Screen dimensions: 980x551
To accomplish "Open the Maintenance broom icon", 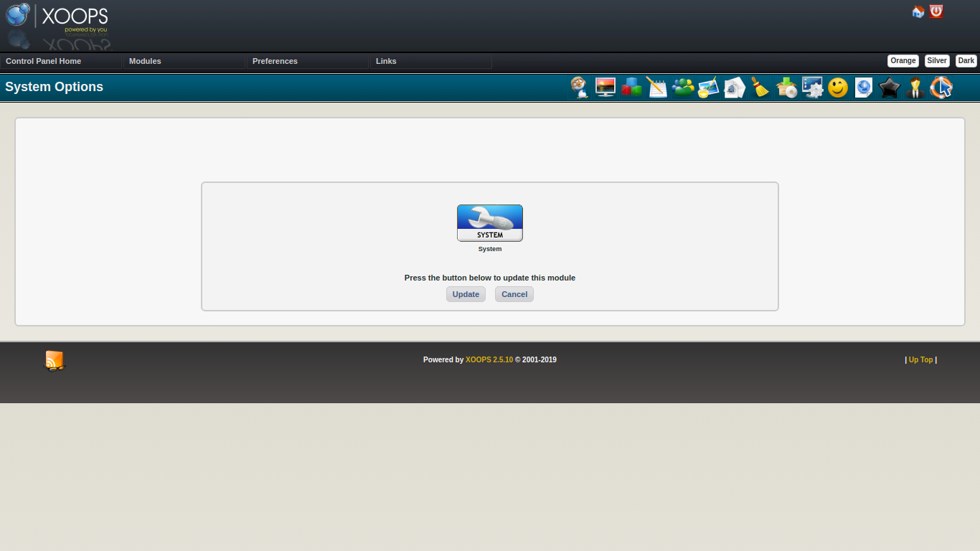I will click(x=760, y=88).
